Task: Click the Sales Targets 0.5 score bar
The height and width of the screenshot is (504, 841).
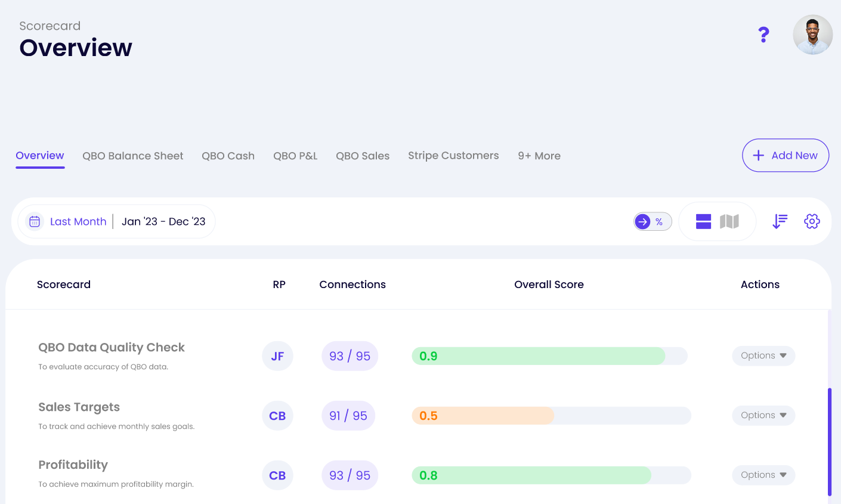Action: (x=483, y=415)
